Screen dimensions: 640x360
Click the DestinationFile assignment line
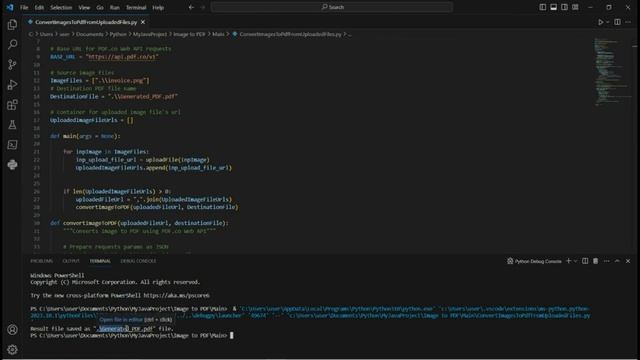click(x=114, y=96)
